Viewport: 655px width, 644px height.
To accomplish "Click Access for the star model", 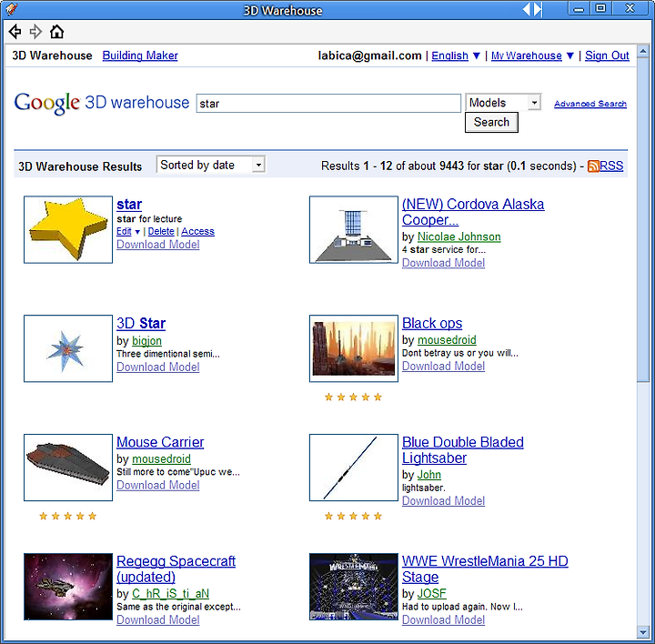I will (197, 231).
